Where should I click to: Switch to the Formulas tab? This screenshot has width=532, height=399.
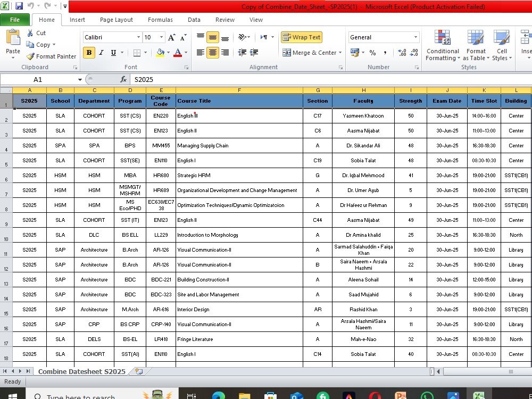160,20
